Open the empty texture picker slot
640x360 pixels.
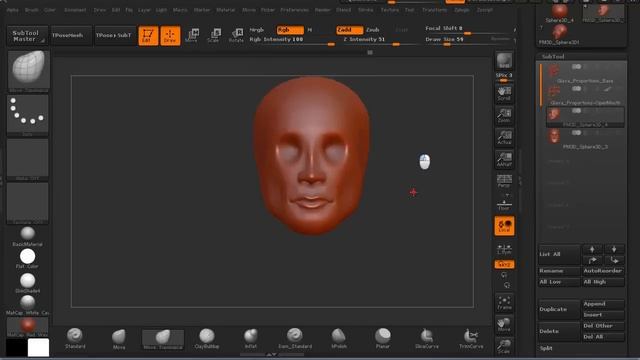(27, 202)
